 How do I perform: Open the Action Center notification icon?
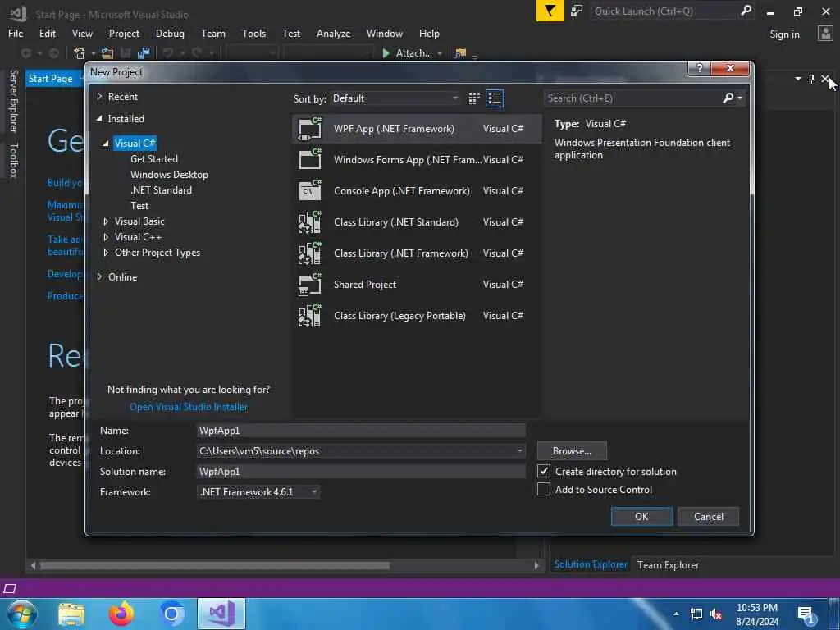click(x=806, y=614)
